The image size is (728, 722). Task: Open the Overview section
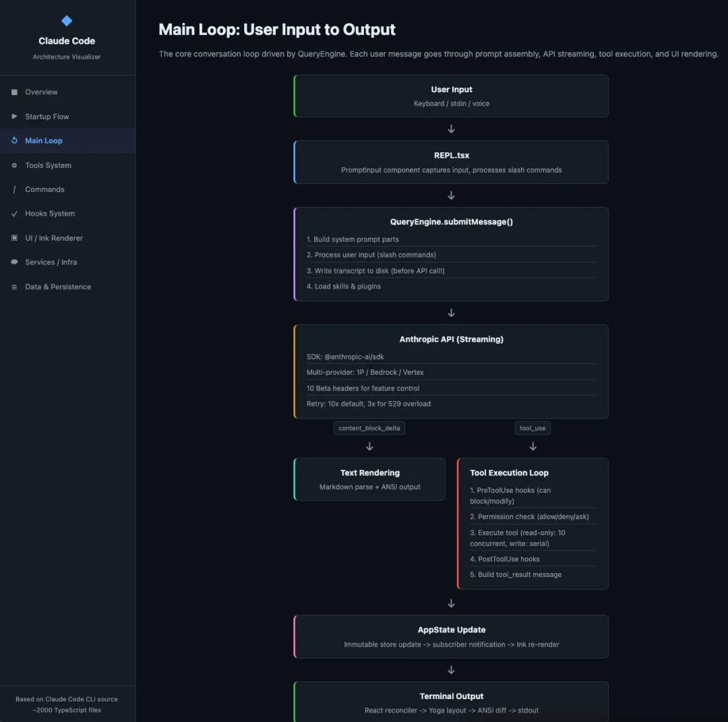coord(68,92)
